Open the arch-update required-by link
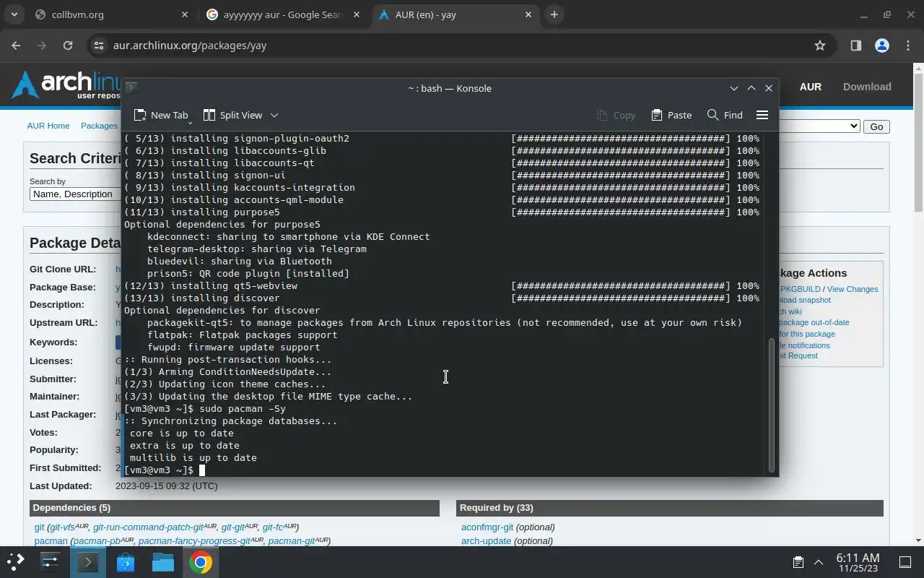Screen dimensions: 924x578 pyautogui.click(x=486, y=540)
